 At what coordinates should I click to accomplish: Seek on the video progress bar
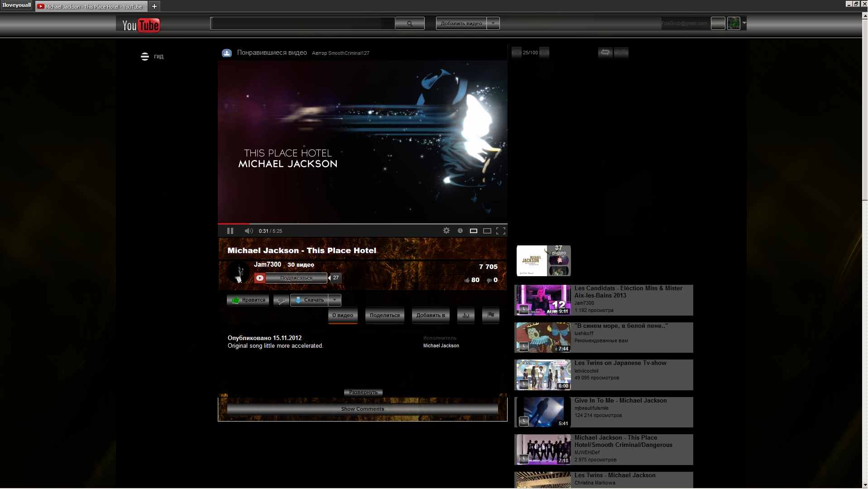click(x=362, y=224)
